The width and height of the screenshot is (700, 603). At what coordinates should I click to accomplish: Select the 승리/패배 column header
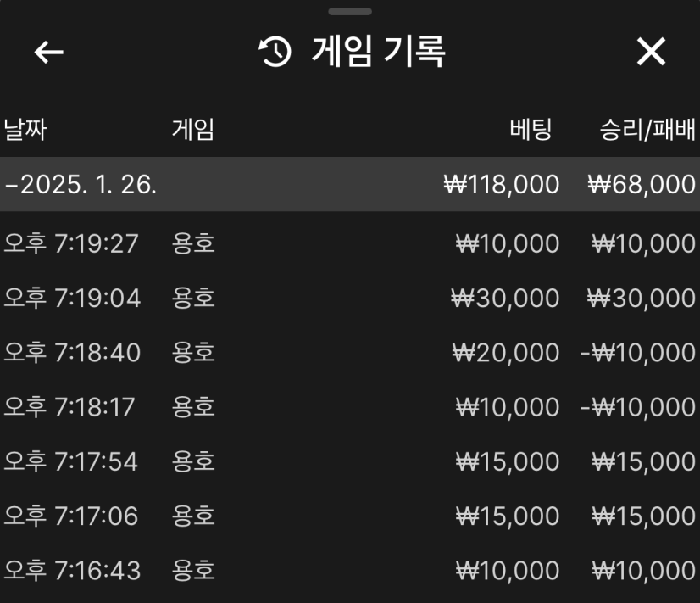(647, 130)
